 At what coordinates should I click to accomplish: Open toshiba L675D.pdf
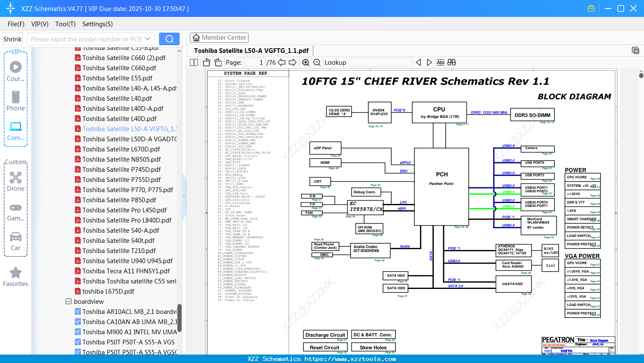click(x=108, y=291)
